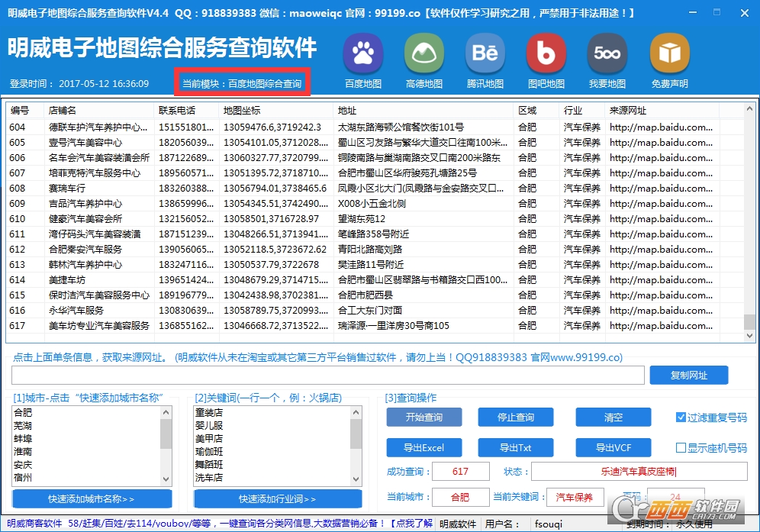
Task: Click the 成功查询 617 count field
Action: (460, 472)
